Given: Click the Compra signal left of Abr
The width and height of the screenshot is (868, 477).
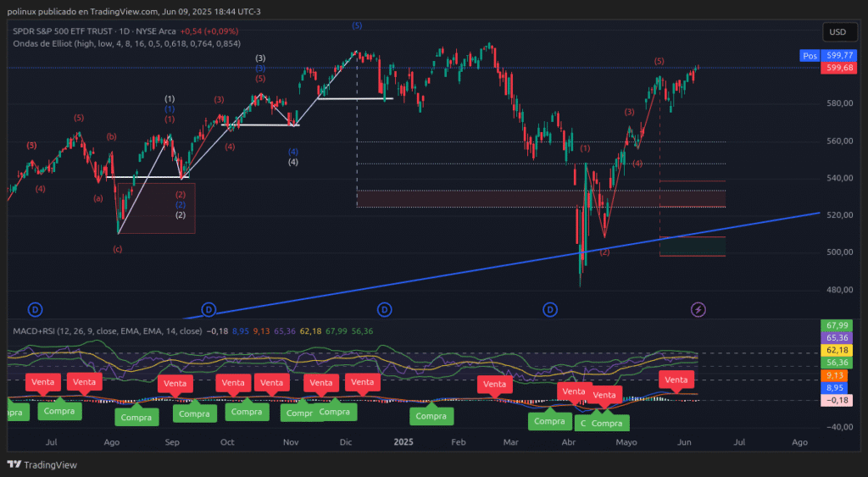Looking at the screenshot, I should click(549, 420).
